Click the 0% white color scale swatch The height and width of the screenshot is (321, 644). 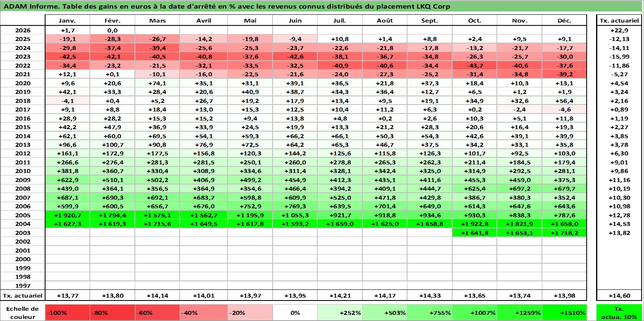pyautogui.click(x=295, y=312)
